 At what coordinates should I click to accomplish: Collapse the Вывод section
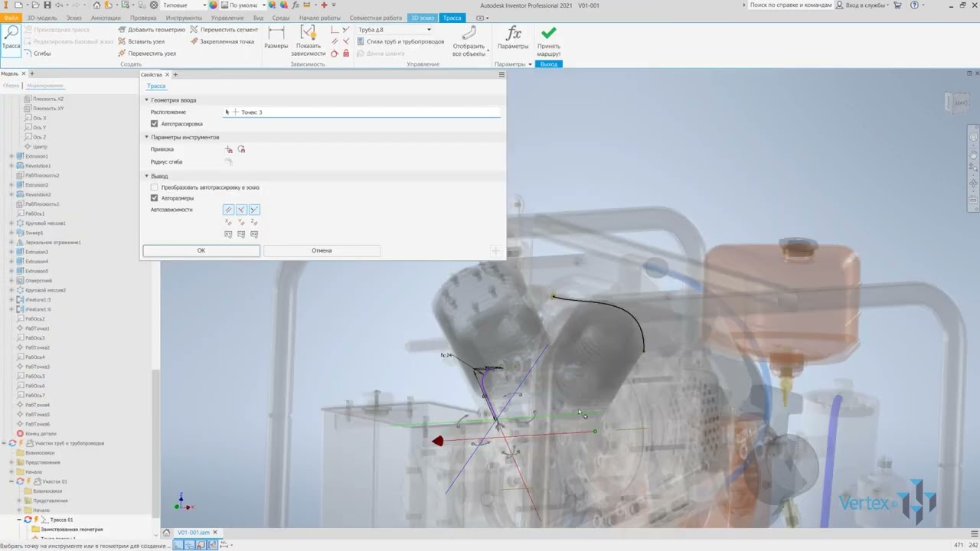(147, 176)
